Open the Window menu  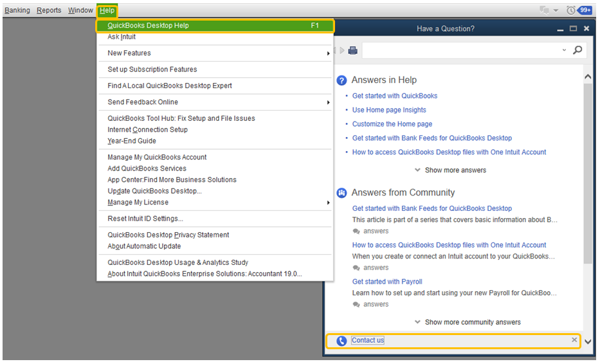click(80, 10)
